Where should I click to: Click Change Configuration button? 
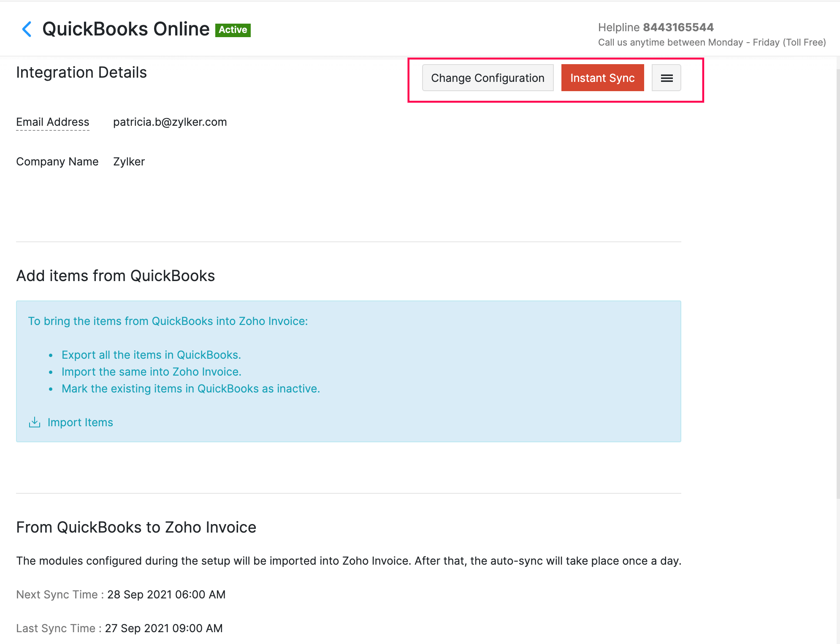[488, 78]
